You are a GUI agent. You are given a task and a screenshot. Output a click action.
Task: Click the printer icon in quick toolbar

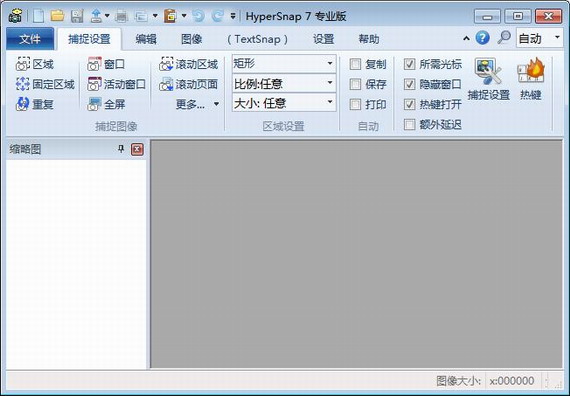121,16
